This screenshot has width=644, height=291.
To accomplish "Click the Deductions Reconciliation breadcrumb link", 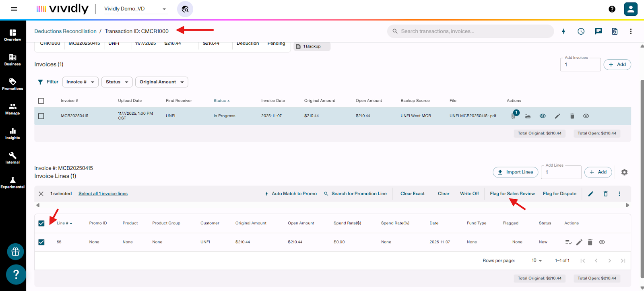I will pos(65,31).
